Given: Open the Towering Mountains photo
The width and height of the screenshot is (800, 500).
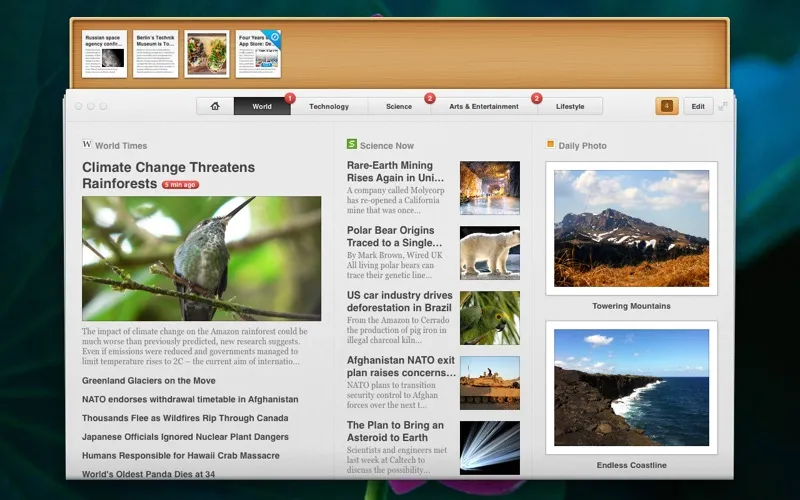Looking at the screenshot, I should click(x=632, y=228).
